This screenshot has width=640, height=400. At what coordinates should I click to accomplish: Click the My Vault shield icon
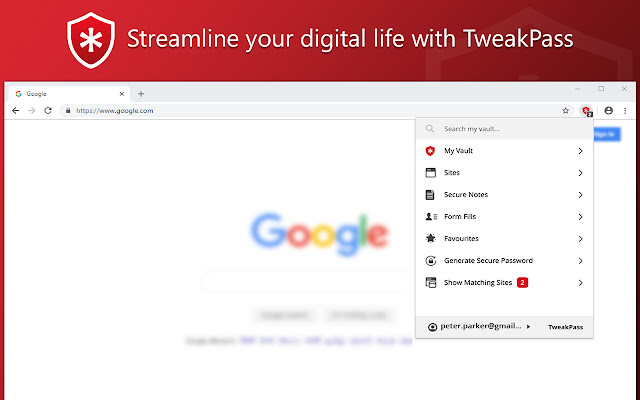pos(430,151)
